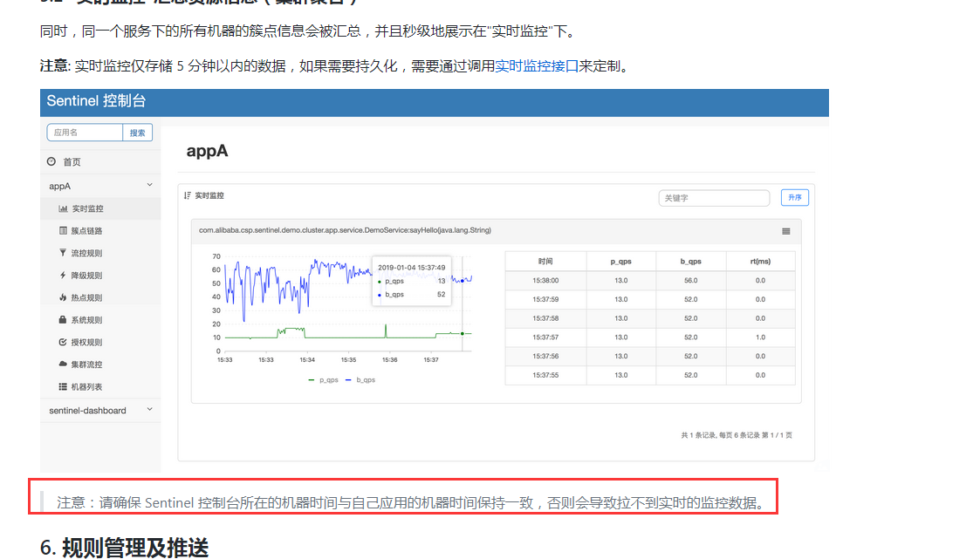The width and height of the screenshot is (980, 559).
Task: Select the 15:38:00 time cell
Action: coord(545,281)
